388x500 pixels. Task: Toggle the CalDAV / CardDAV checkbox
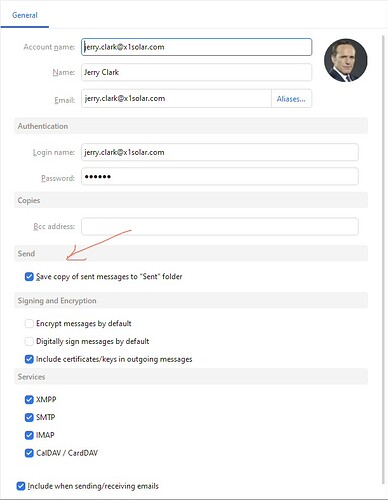point(29,453)
